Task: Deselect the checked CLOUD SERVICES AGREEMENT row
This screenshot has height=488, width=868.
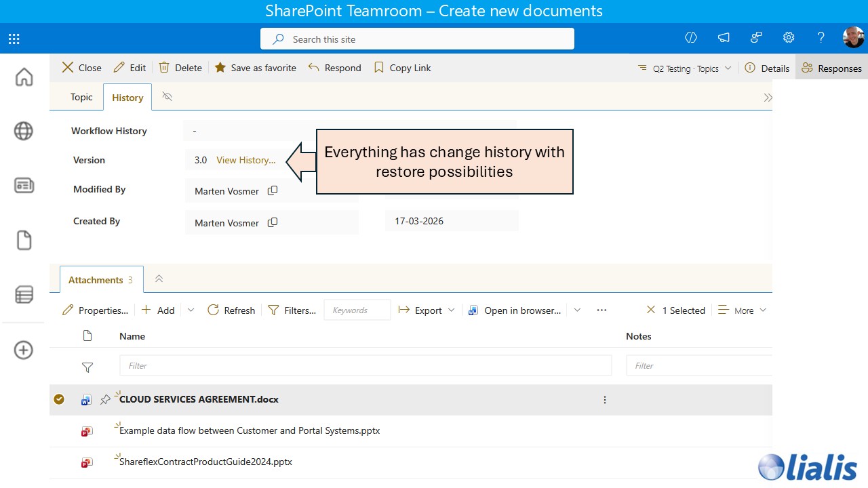Action: click(x=59, y=399)
